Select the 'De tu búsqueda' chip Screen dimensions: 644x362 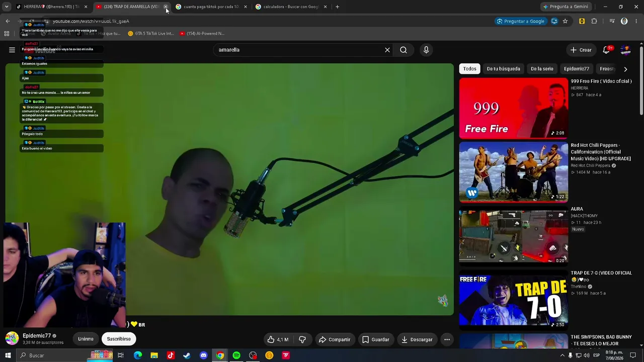coord(503,69)
